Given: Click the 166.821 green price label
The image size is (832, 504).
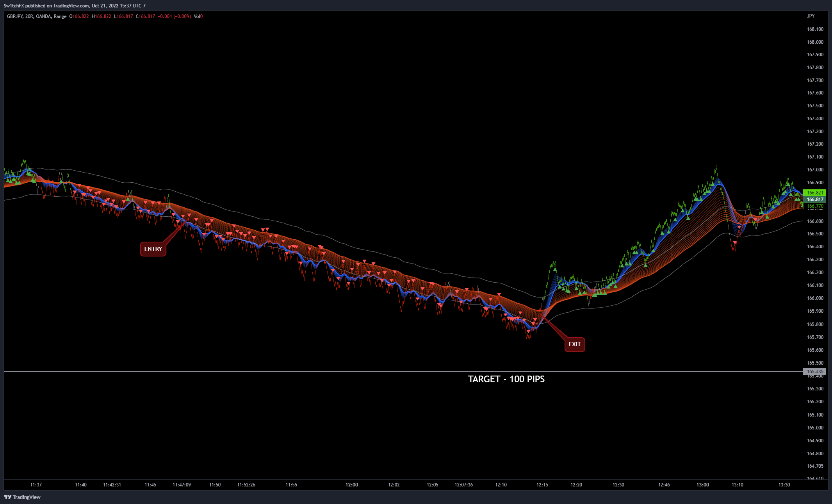Looking at the screenshot, I should [x=815, y=193].
